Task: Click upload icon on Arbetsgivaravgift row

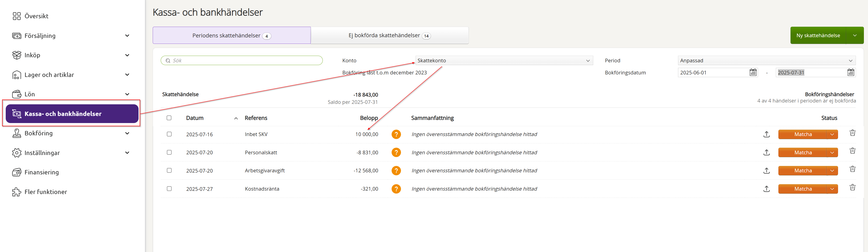Action: 766,171
